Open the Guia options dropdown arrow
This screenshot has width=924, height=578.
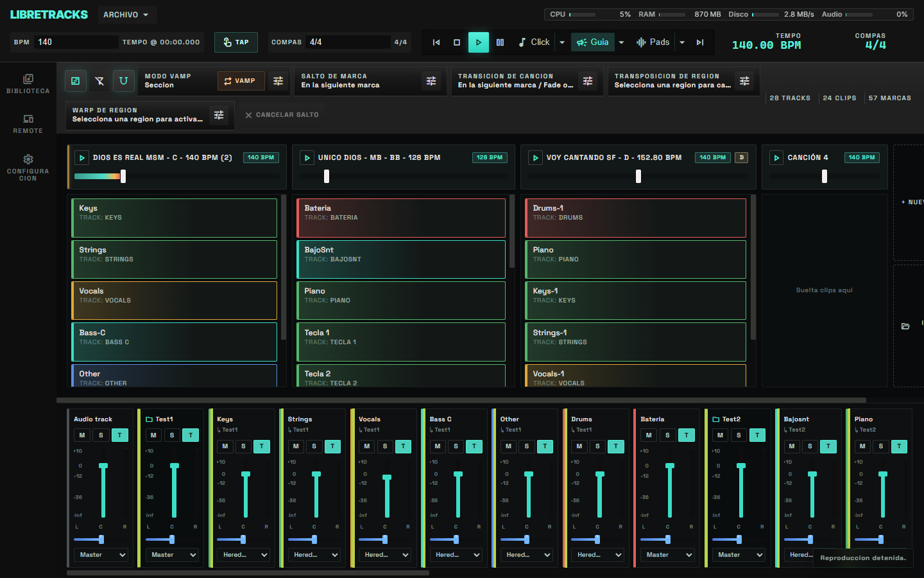[x=621, y=42]
